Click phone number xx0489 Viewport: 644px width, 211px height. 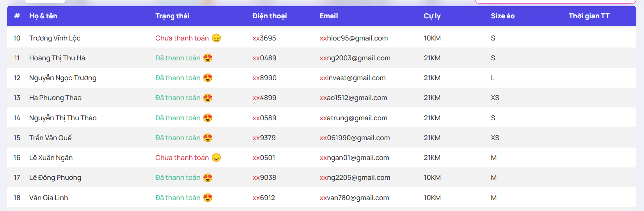coord(264,58)
